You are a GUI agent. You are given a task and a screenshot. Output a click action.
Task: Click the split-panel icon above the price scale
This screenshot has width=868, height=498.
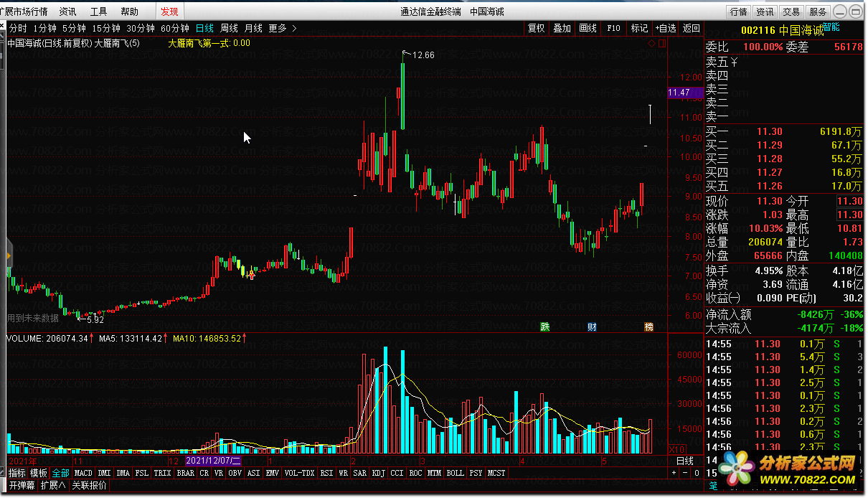tap(661, 43)
